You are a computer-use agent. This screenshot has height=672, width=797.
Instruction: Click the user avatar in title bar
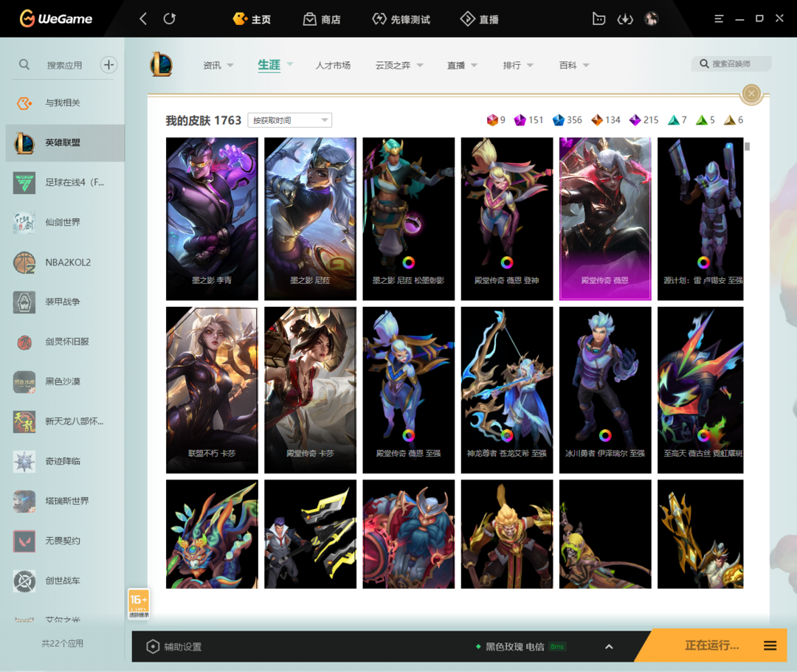[x=651, y=18]
